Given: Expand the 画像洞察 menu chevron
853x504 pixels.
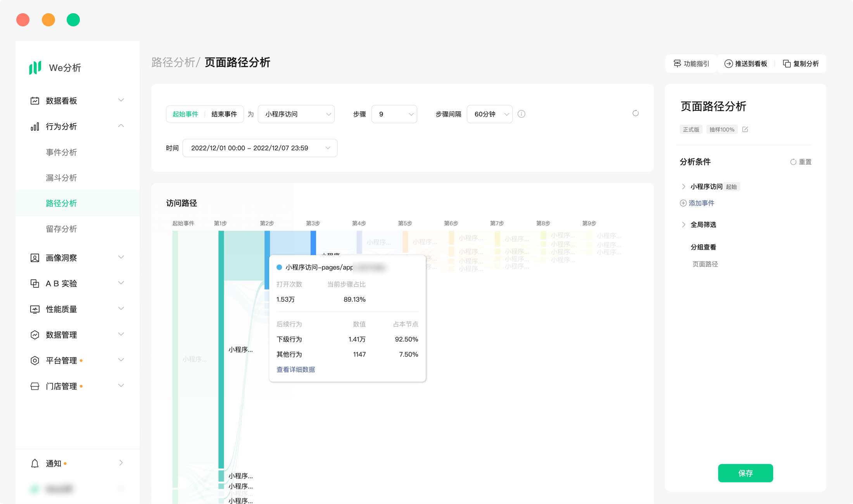Looking at the screenshot, I should coord(121,257).
